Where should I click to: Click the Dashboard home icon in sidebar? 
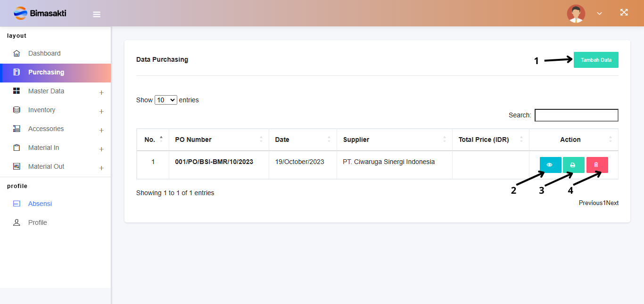[x=17, y=53]
